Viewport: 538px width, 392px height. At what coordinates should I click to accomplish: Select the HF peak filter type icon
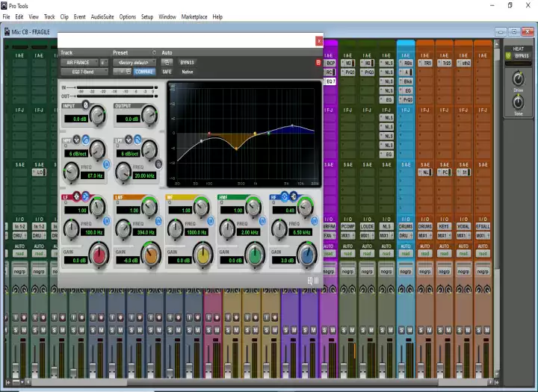pyautogui.click(x=285, y=196)
